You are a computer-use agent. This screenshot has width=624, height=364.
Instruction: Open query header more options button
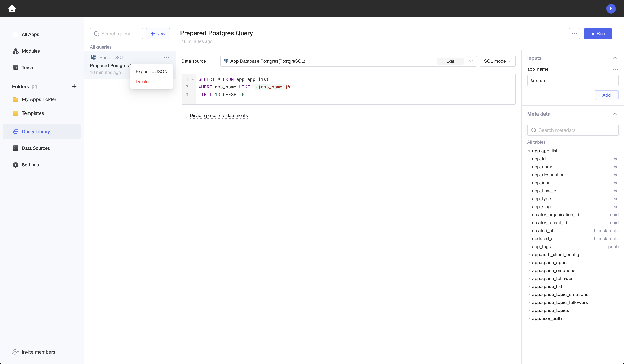574,34
